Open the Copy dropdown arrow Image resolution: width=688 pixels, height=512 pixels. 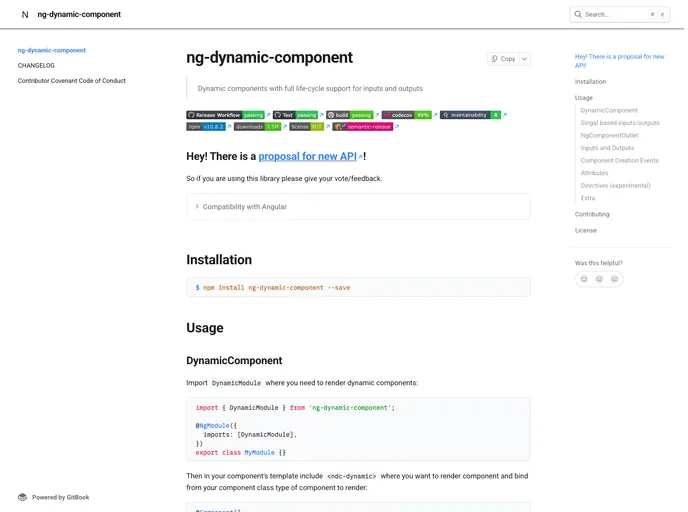click(x=524, y=59)
